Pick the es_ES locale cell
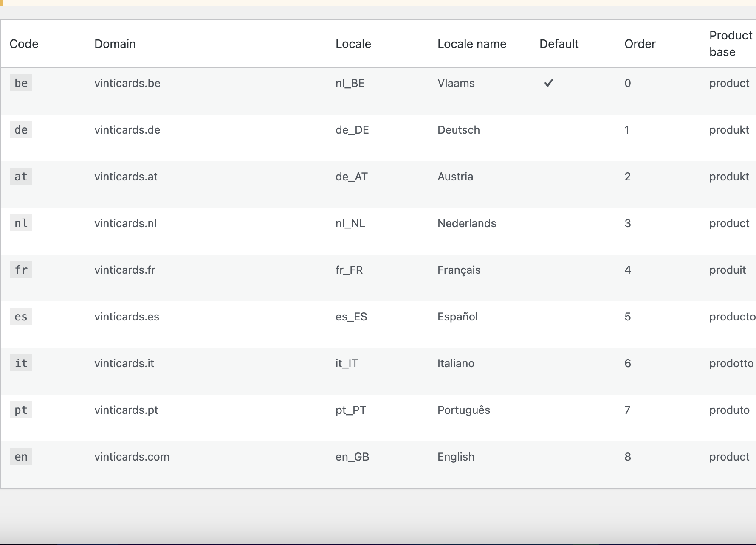The width and height of the screenshot is (756, 545). (351, 317)
